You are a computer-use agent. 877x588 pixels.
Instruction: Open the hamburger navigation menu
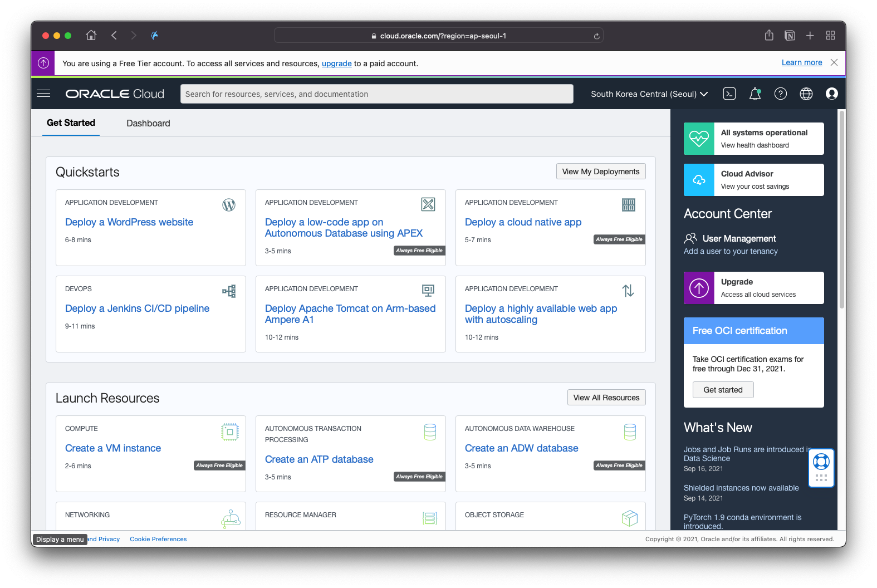click(x=43, y=94)
